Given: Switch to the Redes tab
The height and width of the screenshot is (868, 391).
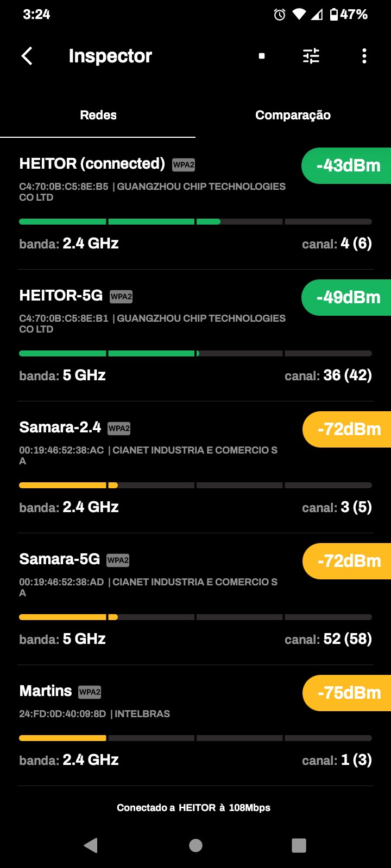Looking at the screenshot, I should (x=98, y=115).
